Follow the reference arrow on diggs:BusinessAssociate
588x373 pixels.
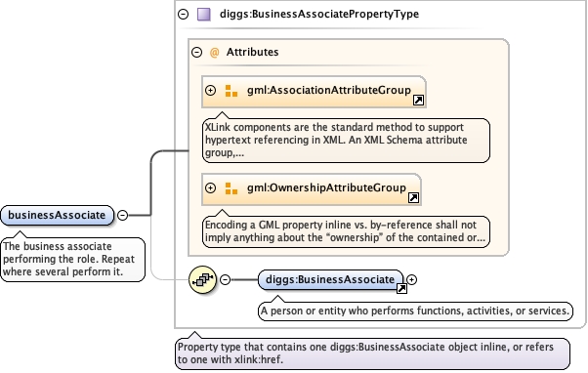coord(401,288)
